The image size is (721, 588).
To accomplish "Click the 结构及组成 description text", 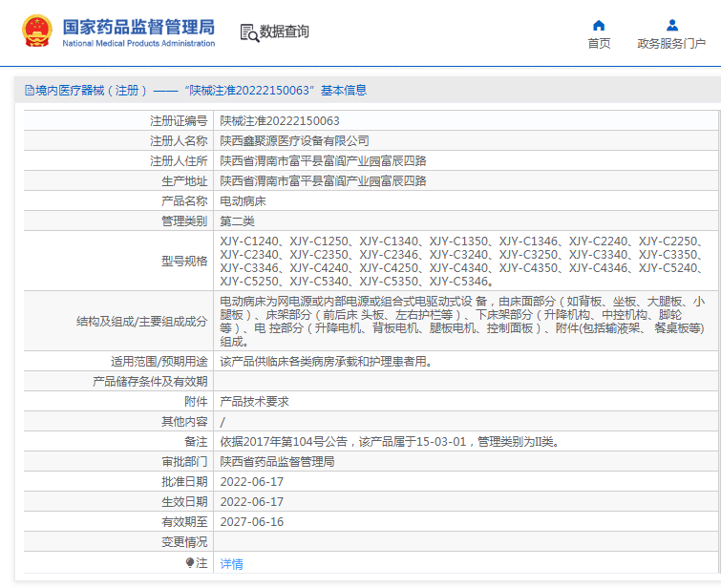I will click(462, 322).
